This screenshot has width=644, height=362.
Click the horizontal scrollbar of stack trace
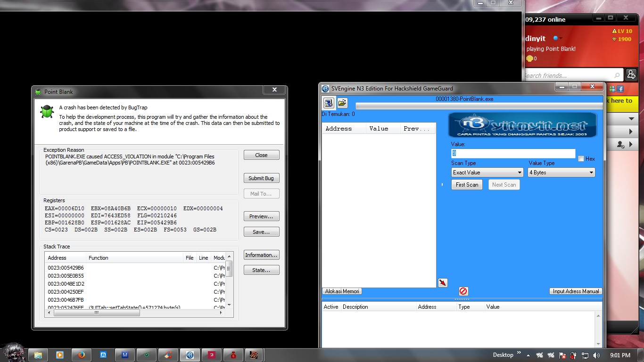coord(135,313)
